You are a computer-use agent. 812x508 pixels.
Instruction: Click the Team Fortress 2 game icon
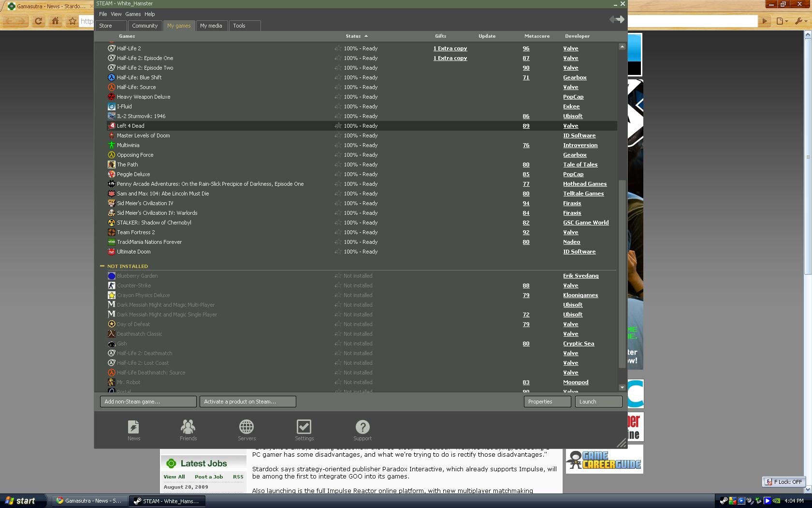[x=112, y=232]
